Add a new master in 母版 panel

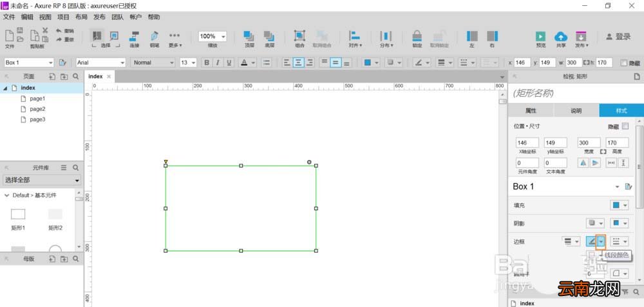click(x=52, y=259)
